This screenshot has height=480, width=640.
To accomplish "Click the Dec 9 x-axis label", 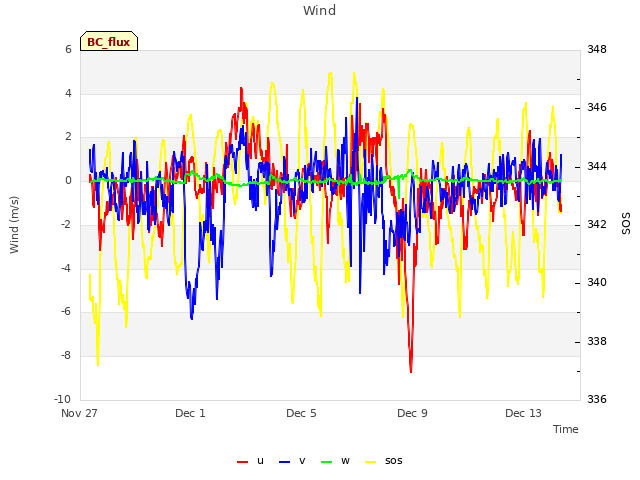I will coord(412,413).
